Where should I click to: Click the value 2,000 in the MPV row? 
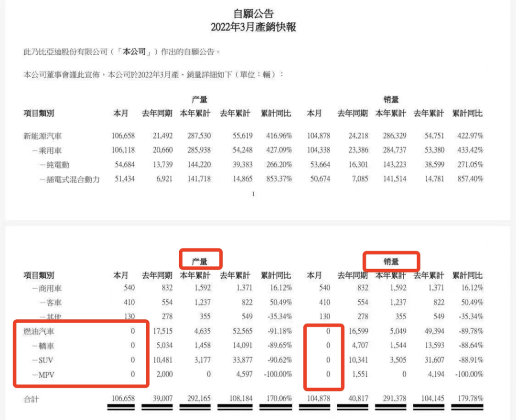click(164, 374)
